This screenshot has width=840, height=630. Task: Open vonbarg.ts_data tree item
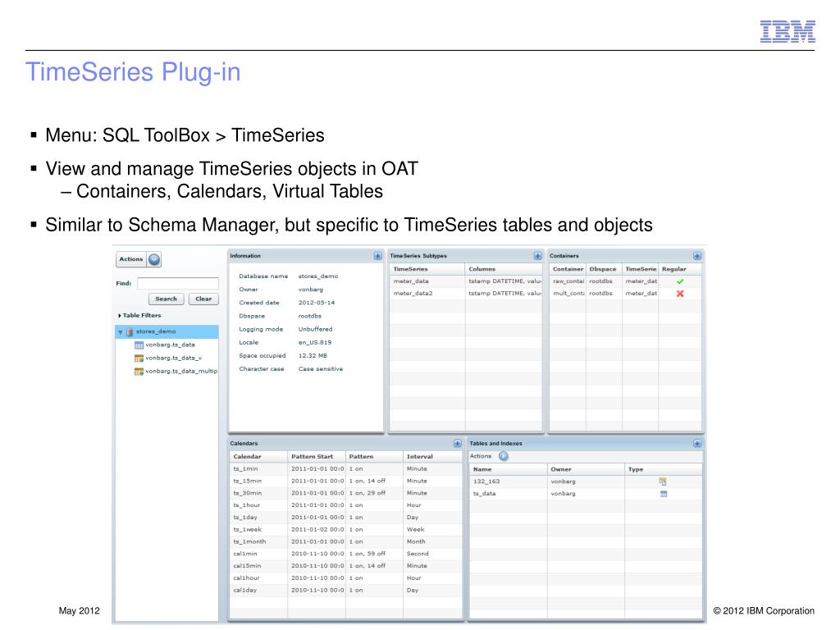[170, 345]
